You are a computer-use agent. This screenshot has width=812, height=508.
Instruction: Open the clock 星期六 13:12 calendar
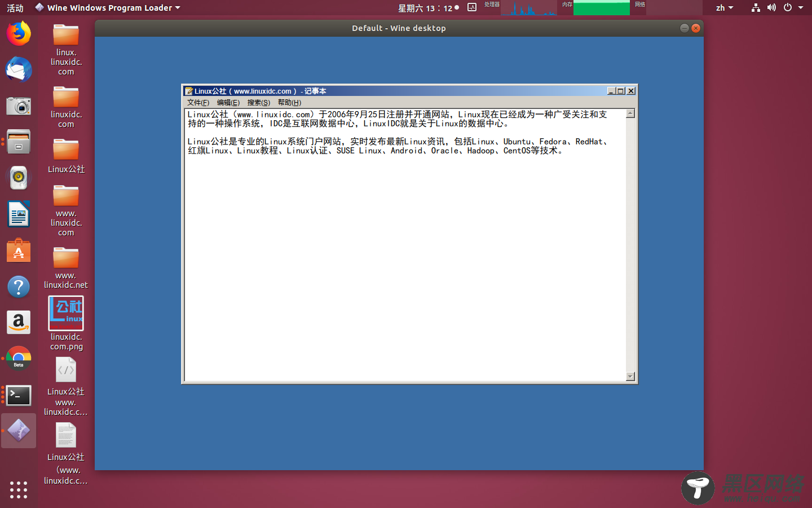click(429, 8)
